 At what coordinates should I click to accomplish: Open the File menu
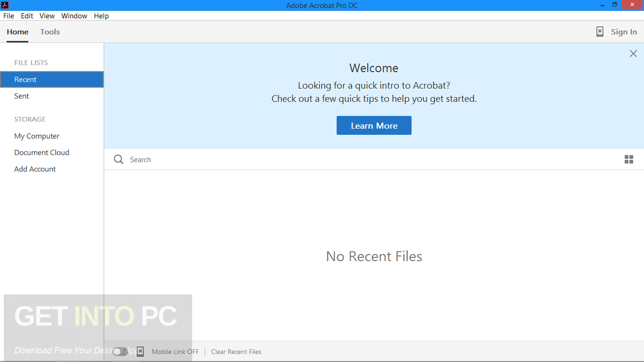(x=9, y=16)
